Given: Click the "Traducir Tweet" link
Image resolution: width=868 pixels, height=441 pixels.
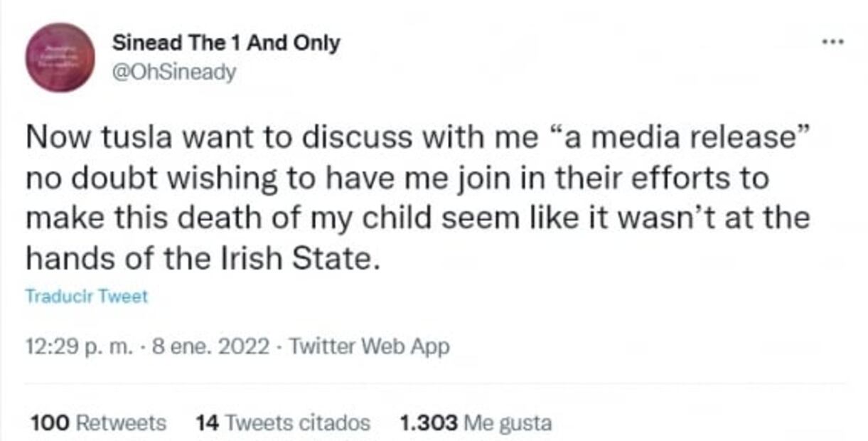Looking at the screenshot, I should (86, 296).
